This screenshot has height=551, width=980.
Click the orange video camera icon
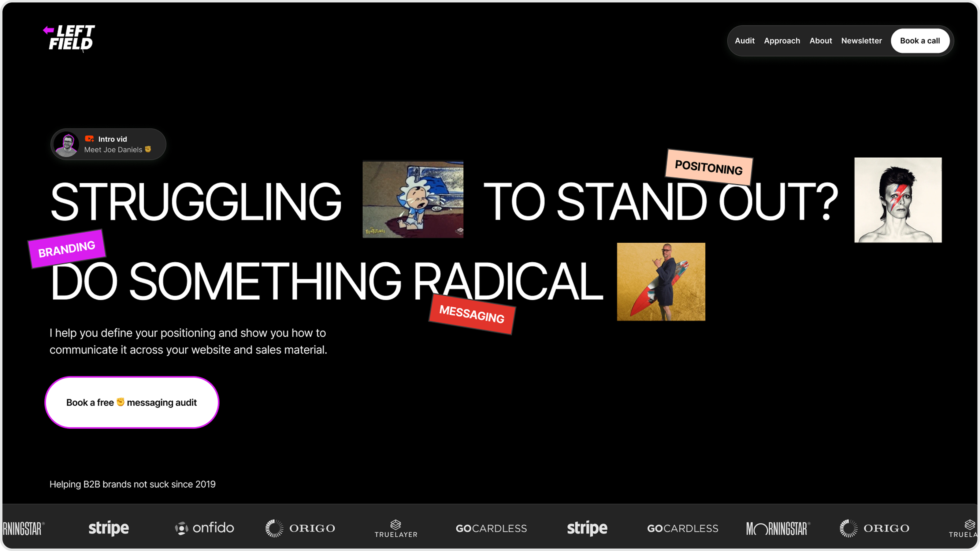(x=89, y=139)
